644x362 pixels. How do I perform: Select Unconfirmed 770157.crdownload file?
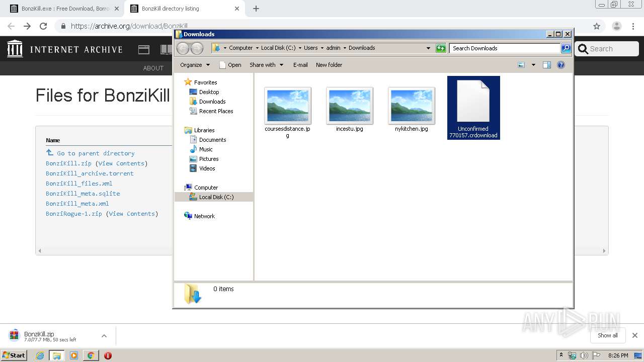pos(473,108)
